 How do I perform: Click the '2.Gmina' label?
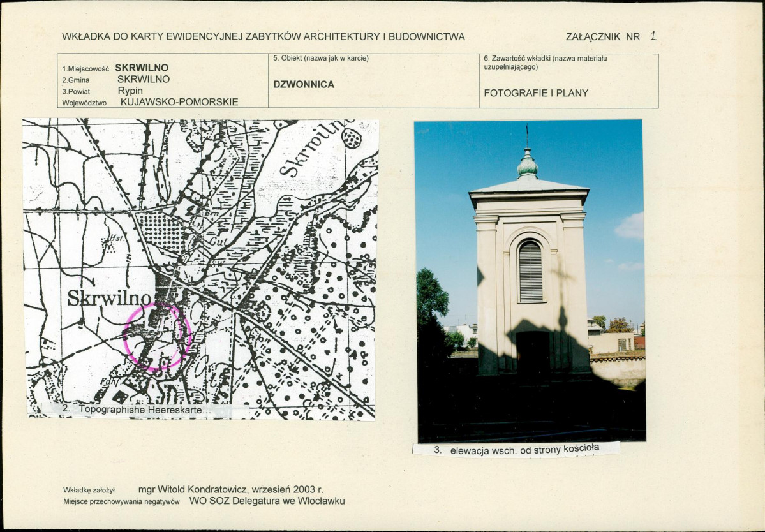click(x=76, y=80)
